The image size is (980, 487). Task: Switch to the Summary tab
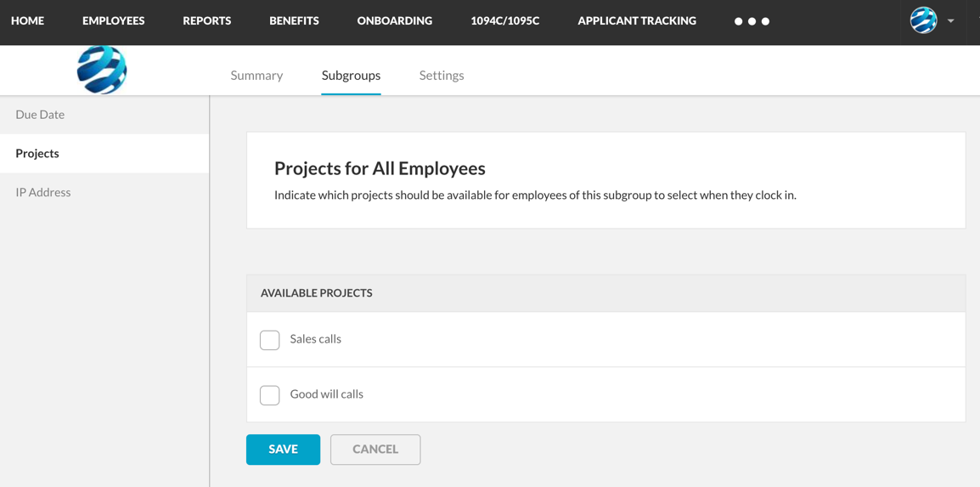[x=256, y=76]
